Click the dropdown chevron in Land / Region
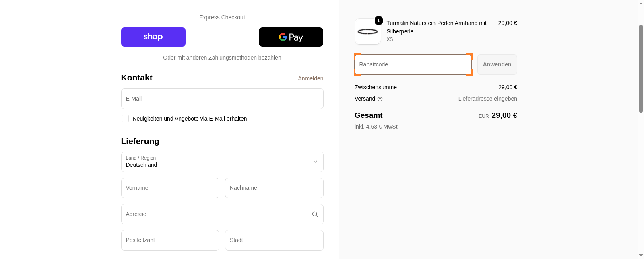This screenshot has width=644, height=259. click(315, 162)
